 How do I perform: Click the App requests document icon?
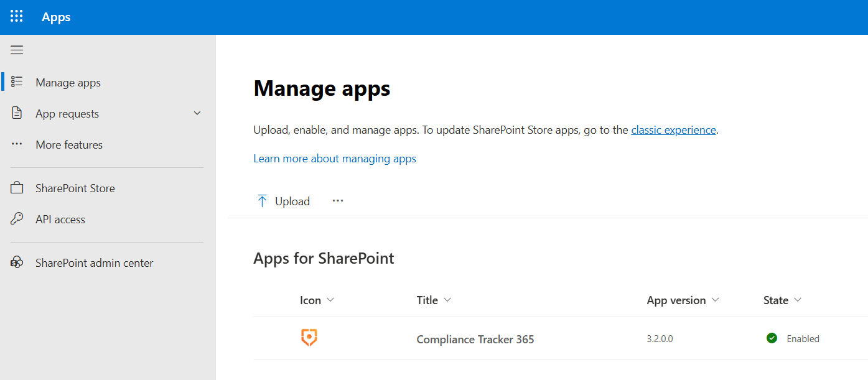(x=17, y=113)
